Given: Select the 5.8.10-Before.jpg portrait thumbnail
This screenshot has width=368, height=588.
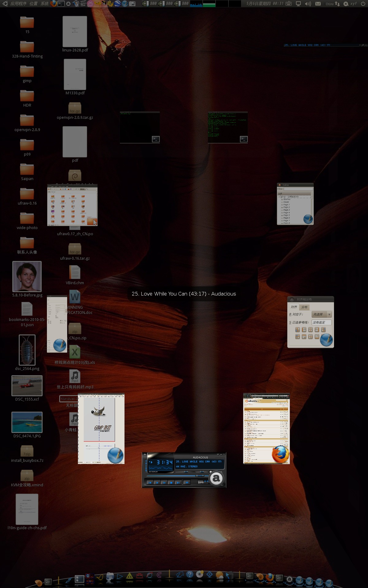Looking at the screenshot, I should pyautogui.click(x=27, y=276).
